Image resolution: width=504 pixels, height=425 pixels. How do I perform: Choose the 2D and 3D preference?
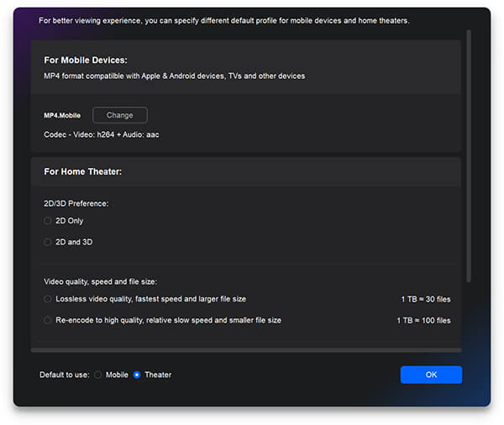pyautogui.click(x=48, y=242)
